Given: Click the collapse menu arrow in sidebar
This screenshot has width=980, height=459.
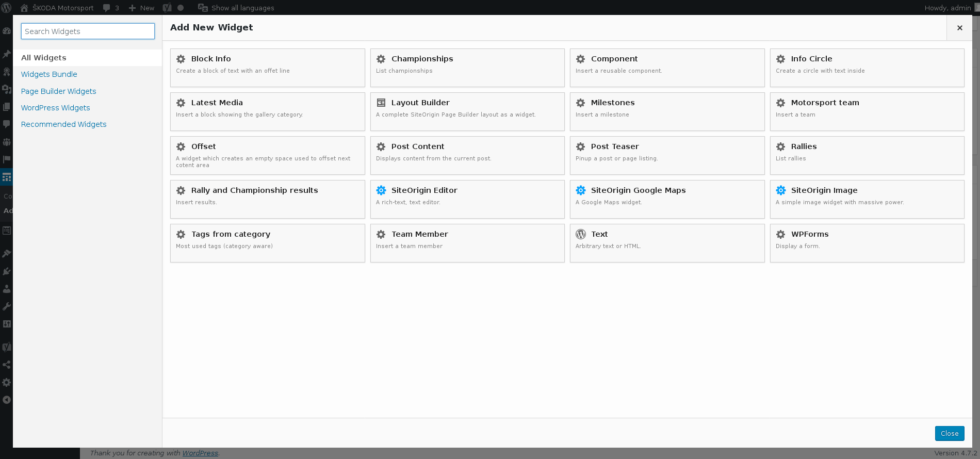Looking at the screenshot, I should click(7, 400).
